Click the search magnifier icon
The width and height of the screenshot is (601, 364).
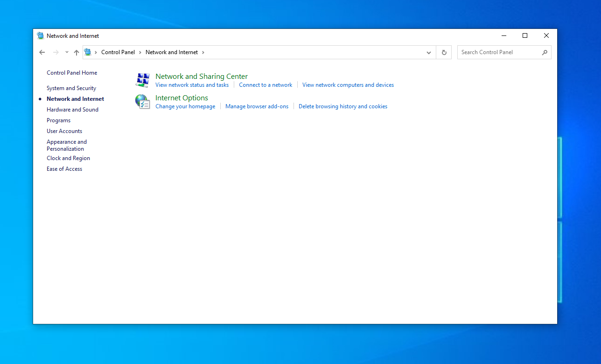pyautogui.click(x=545, y=52)
